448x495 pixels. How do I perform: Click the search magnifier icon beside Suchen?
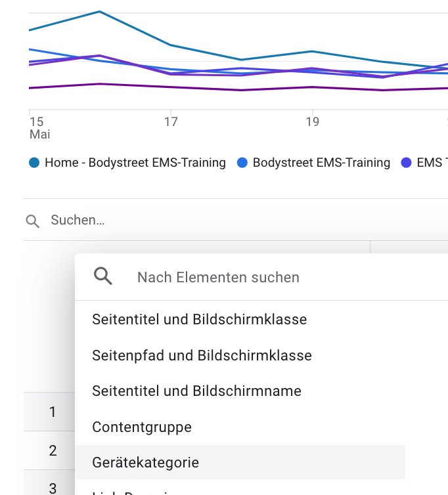(32, 221)
